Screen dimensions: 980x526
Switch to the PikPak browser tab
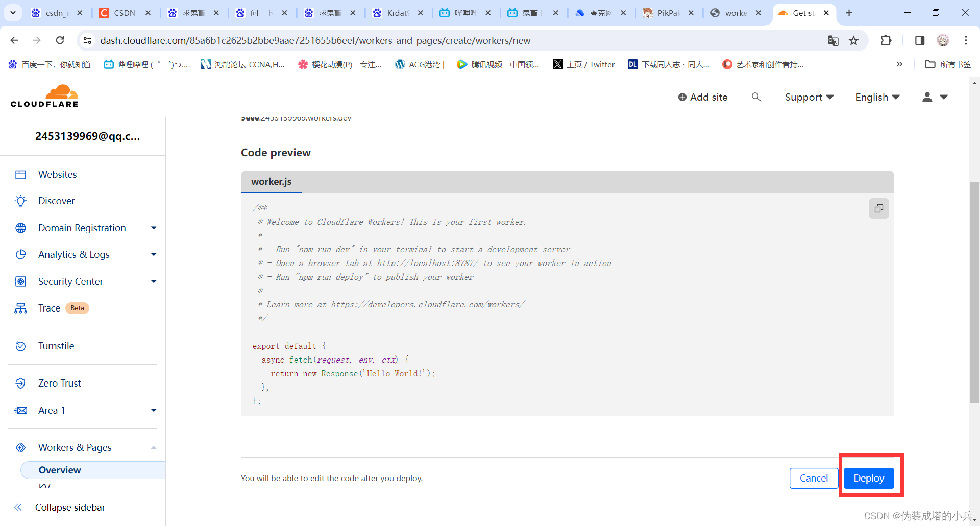tap(669, 13)
